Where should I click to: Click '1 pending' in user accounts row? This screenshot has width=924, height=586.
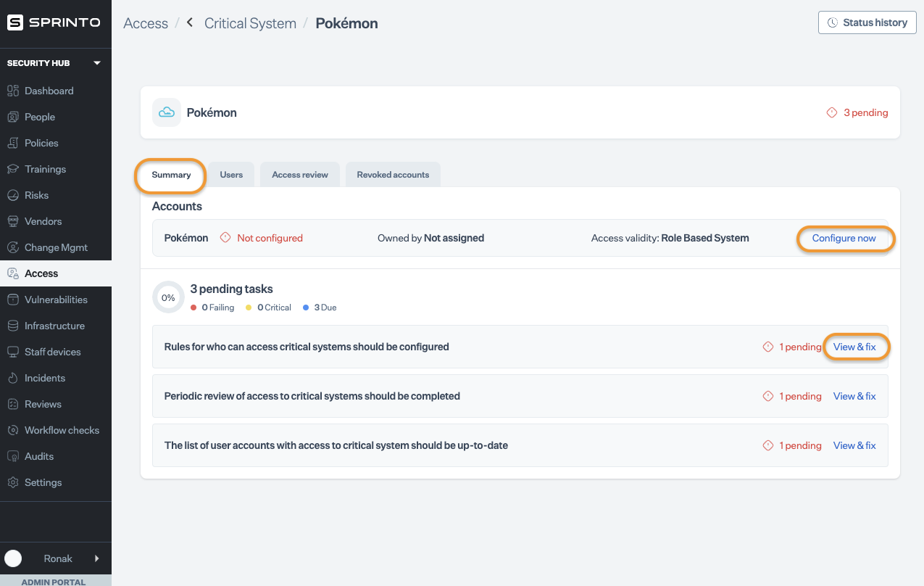800,445
